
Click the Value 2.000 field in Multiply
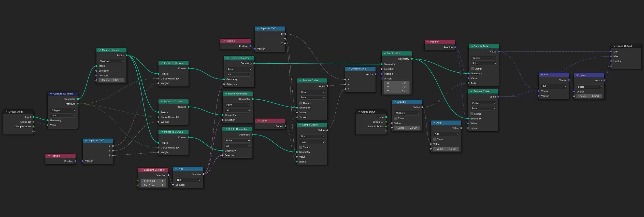click(407, 128)
